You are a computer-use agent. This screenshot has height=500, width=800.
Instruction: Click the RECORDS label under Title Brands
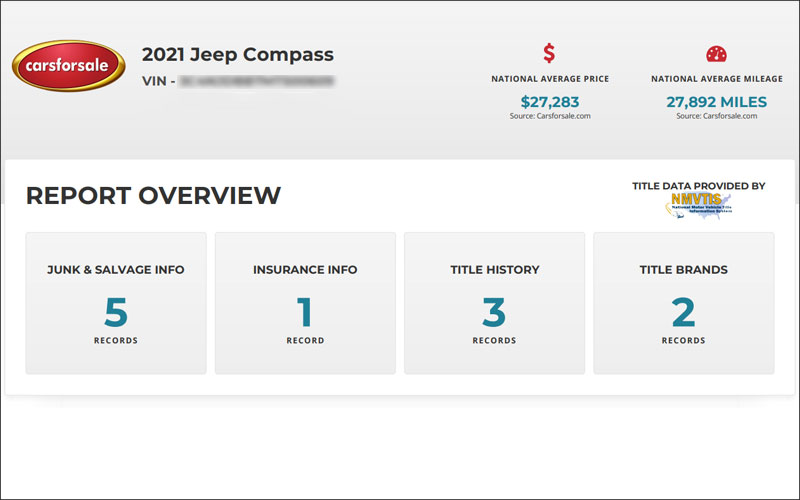tap(684, 340)
